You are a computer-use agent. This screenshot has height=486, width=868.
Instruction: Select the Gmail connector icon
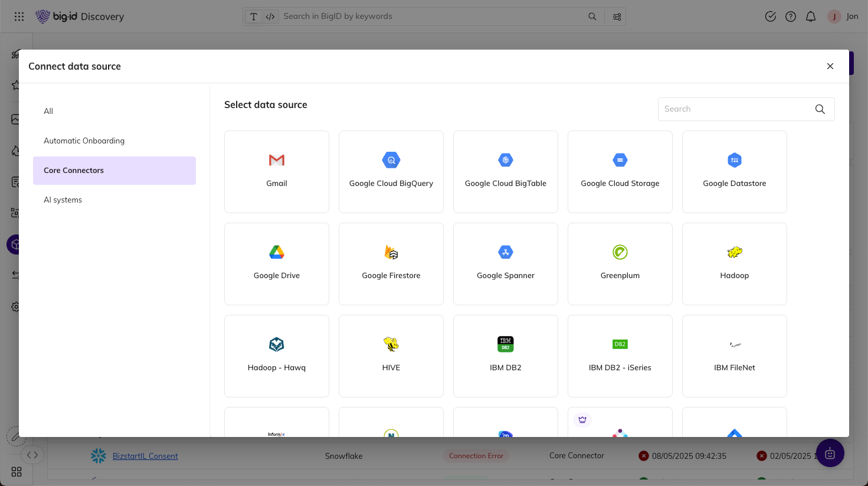coord(277,160)
